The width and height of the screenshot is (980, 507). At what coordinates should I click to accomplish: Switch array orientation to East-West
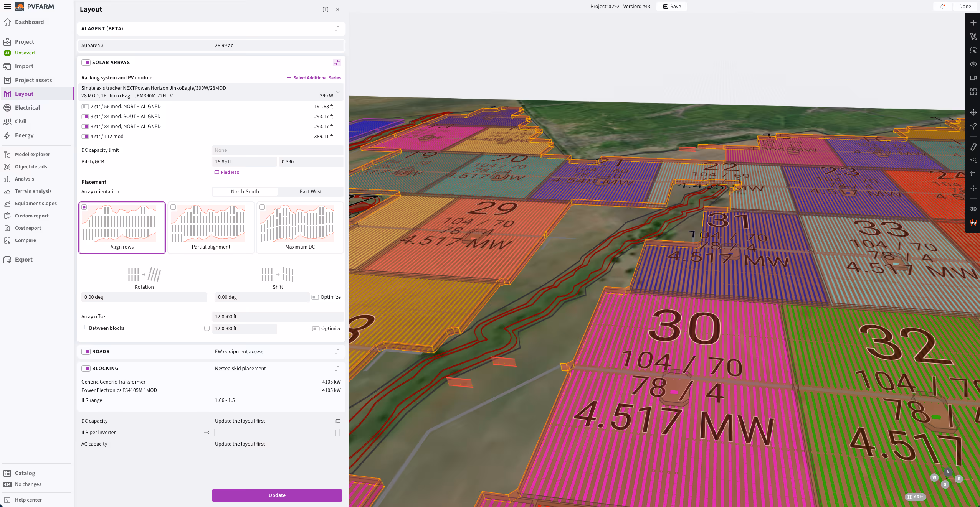click(311, 192)
